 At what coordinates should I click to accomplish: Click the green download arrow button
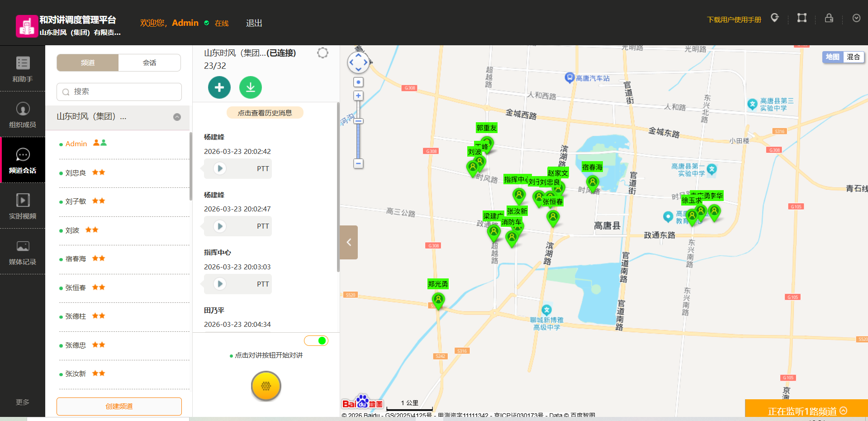point(251,87)
